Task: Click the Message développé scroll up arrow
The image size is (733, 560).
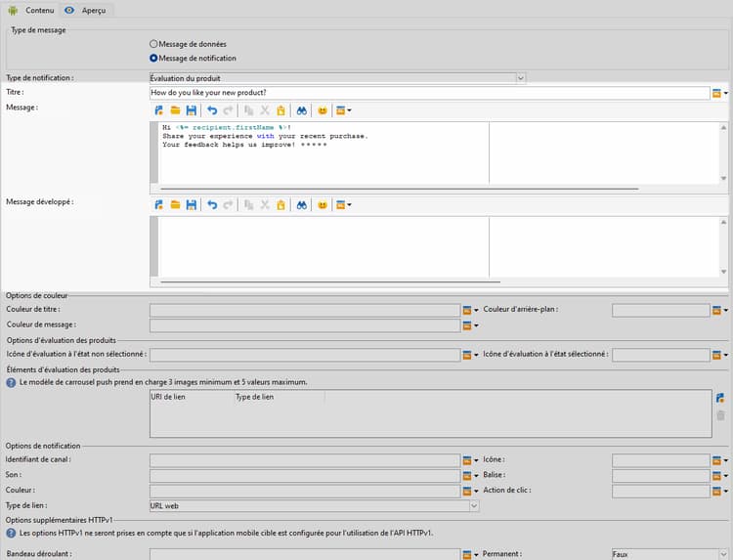Action: pos(723,222)
